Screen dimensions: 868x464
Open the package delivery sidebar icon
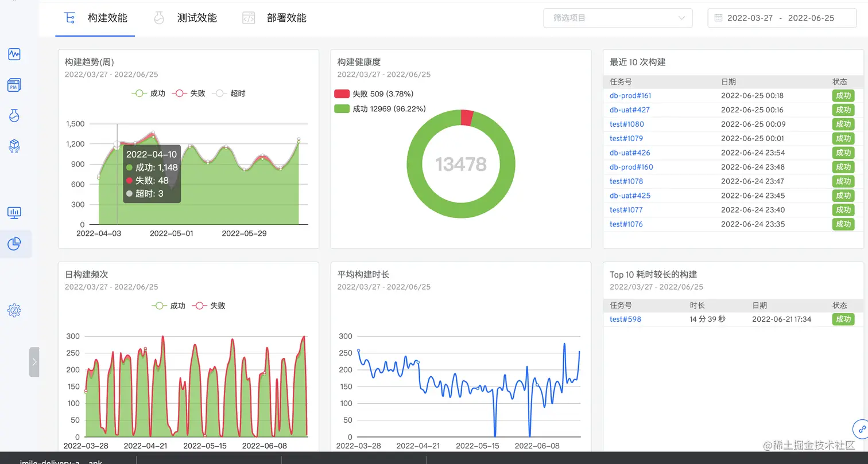click(14, 146)
